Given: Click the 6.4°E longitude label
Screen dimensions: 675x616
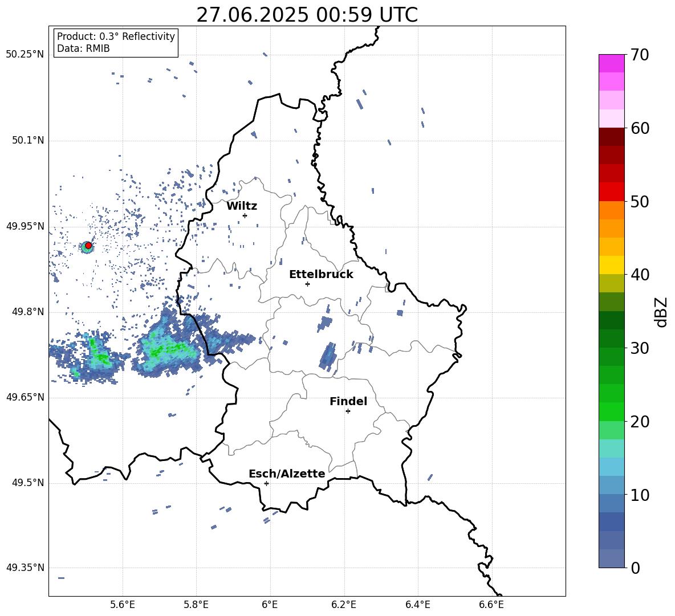Looking at the screenshot, I should (x=417, y=605).
